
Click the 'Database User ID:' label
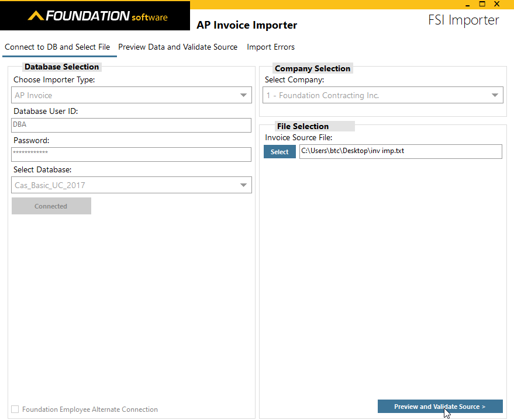click(x=46, y=112)
